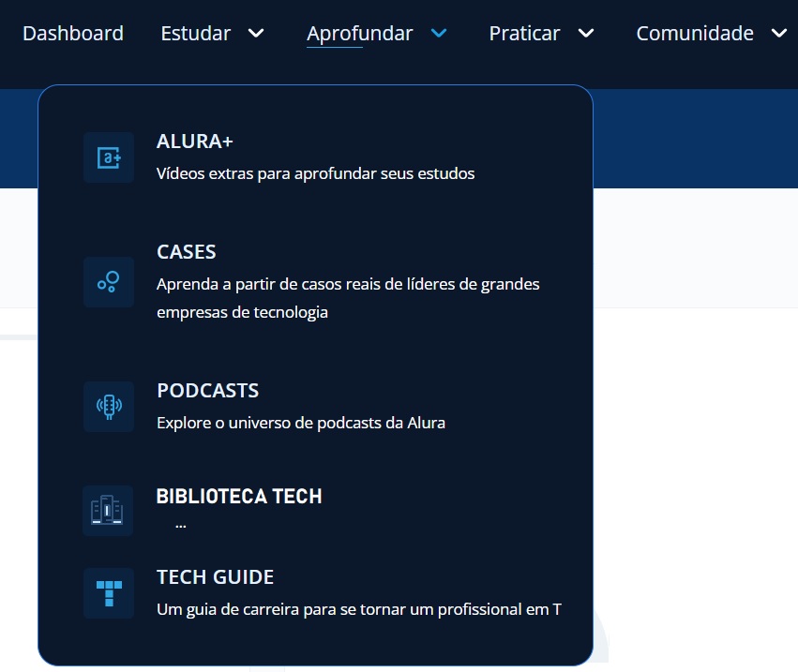
Task: Click the Biblioteca Tech entry
Action: [239, 497]
